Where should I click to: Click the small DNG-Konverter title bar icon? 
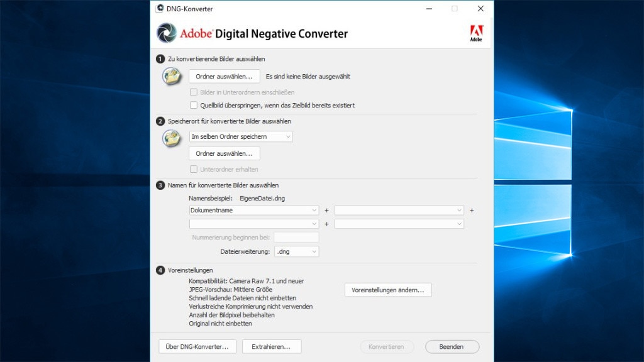[x=160, y=8]
